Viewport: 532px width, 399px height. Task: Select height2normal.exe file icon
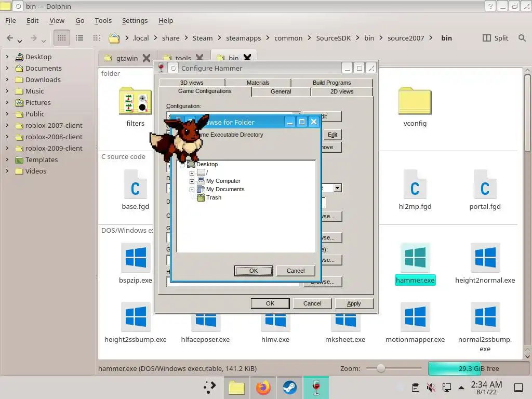pos(485,258)
